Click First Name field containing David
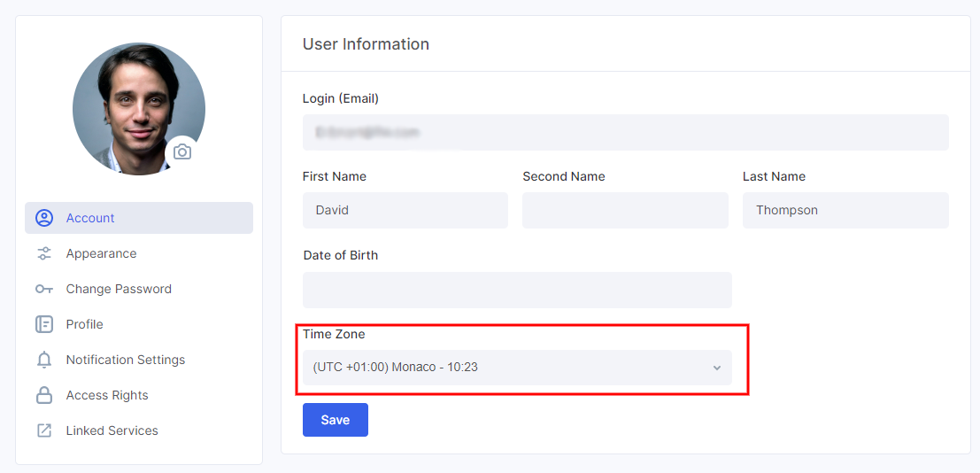980x473 pixels. point(405,210)
